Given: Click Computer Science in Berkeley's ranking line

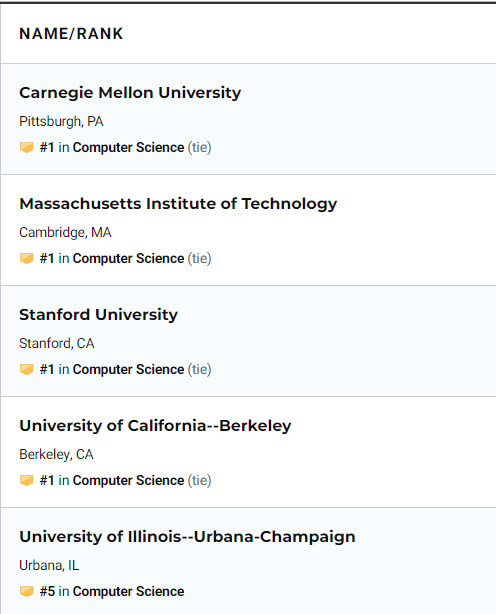Looking at the screenshot, I should [x=128, y=480].
